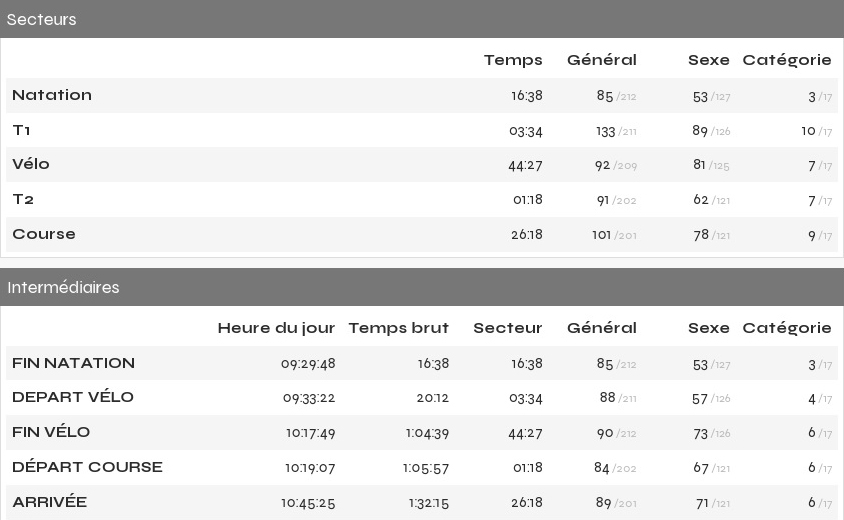This screenshot has width=844, height=520.
Task: Select the ARRIVÉE row label
Action: click(50, 502)
